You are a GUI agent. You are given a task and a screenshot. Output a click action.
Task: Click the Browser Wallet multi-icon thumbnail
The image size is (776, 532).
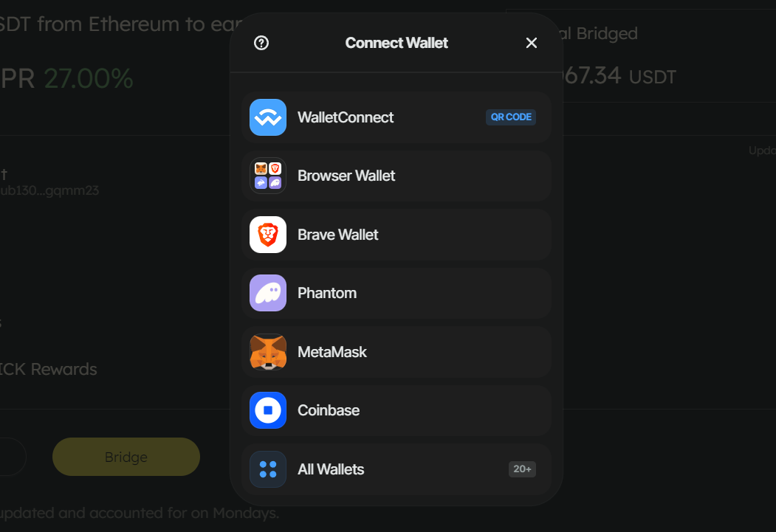[x=268, y=176]
